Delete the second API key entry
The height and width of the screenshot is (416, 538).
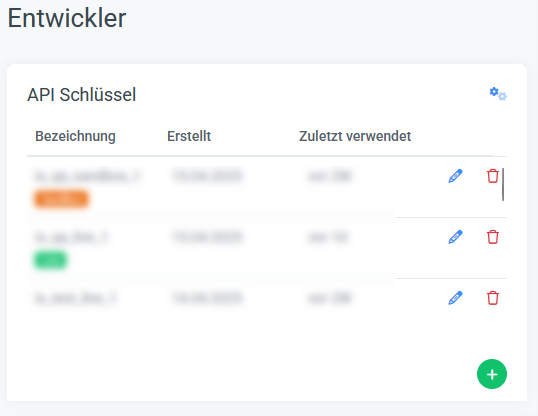click(x=493, y=237)
